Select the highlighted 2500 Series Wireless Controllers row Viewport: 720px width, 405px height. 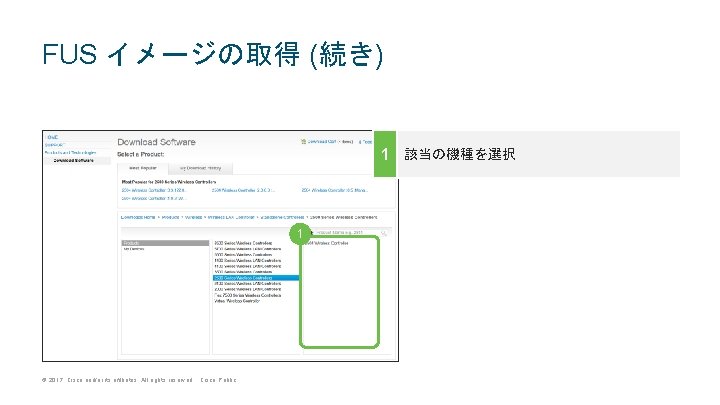[x=256, y=278]
